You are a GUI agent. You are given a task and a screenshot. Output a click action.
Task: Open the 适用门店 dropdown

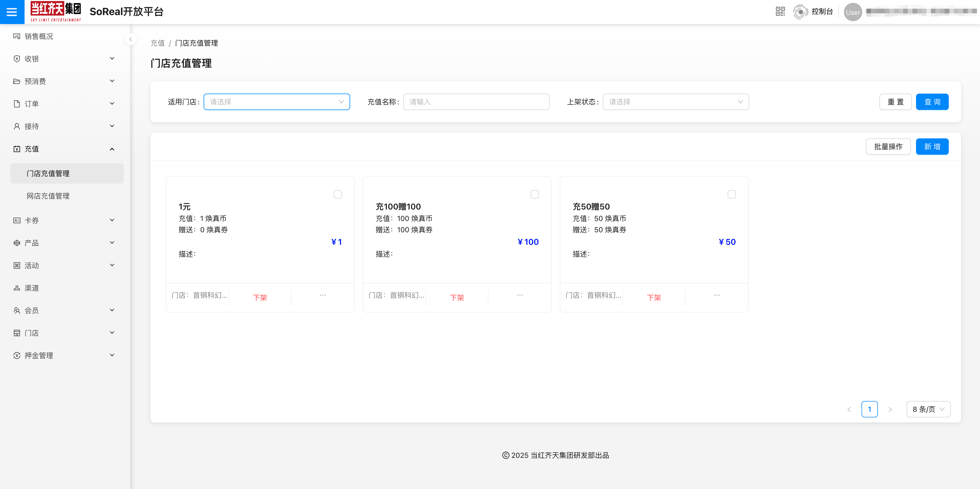click(277, 102)
